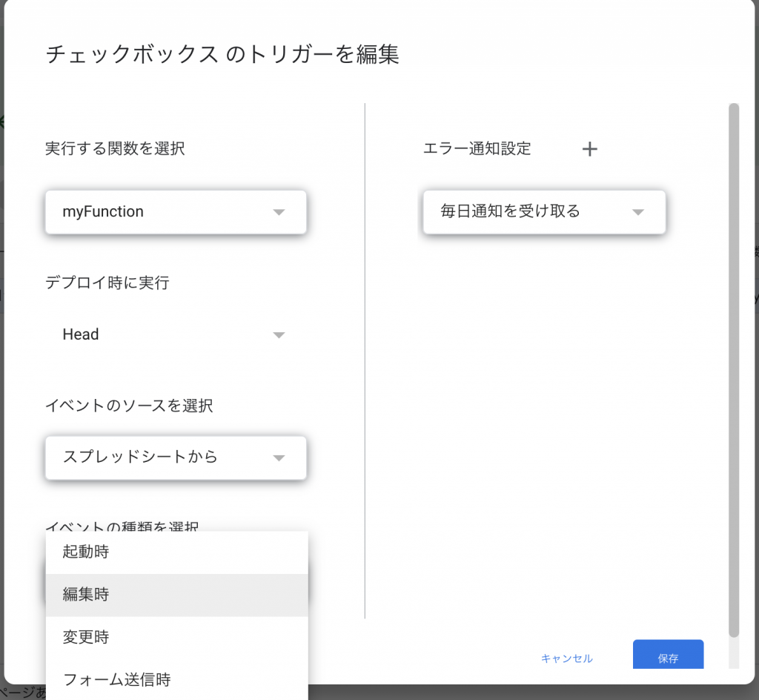This screenshot has width=759, height=700.
Task: Open the myFunction function selector
Action: point(176,212)
